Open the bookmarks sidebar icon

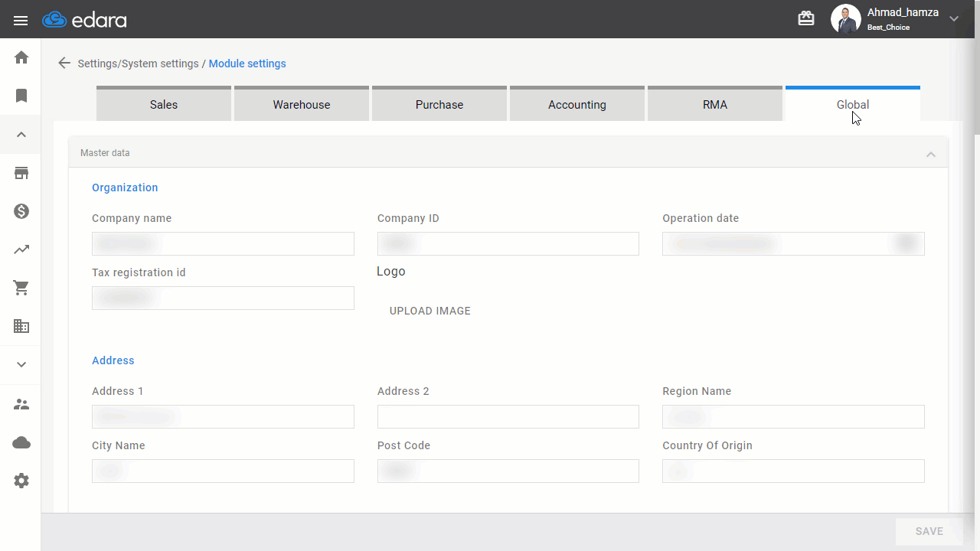[21, 96]
